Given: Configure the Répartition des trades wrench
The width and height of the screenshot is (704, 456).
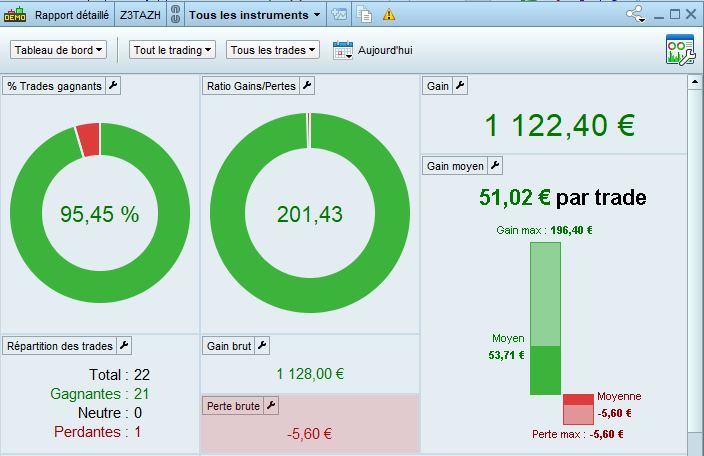Looking at the screenshot, I should point(124,346).
